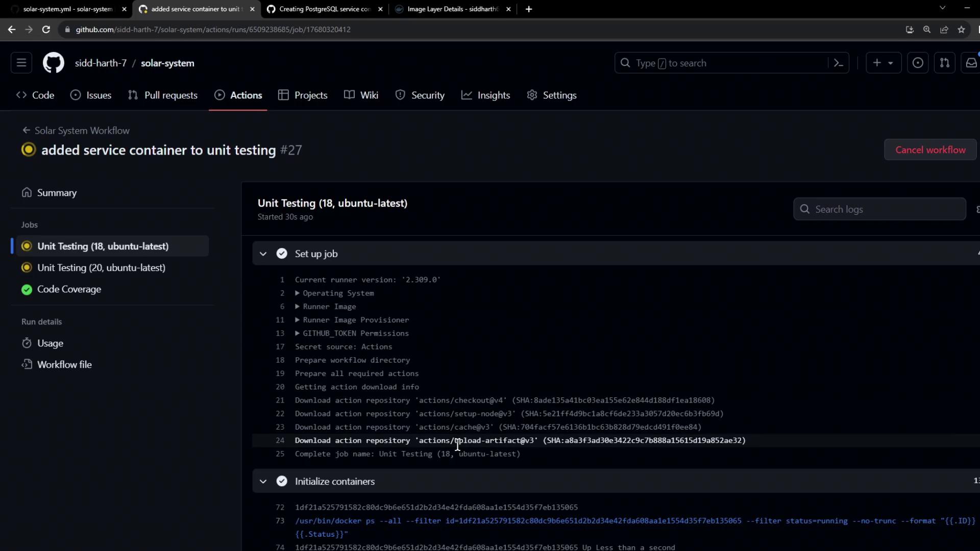Collapse the Set up job step
The width and height of the screenshot is (980, 551).
tap(263, 254)
